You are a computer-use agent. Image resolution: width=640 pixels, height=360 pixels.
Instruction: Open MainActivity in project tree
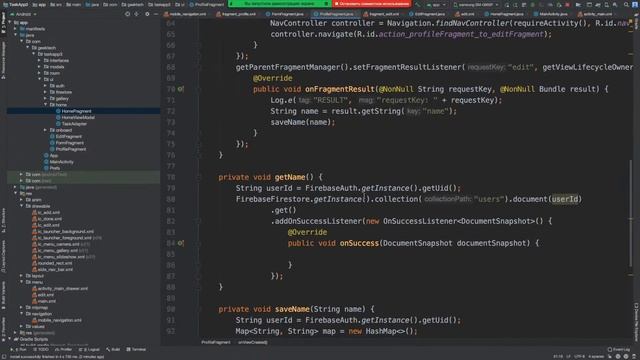(61, 162)
